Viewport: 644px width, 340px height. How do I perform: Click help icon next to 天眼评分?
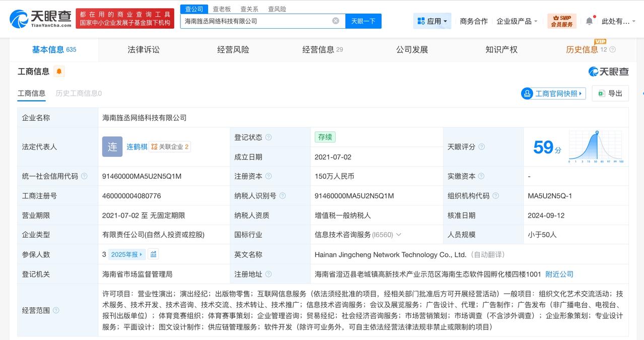(482, 147)
